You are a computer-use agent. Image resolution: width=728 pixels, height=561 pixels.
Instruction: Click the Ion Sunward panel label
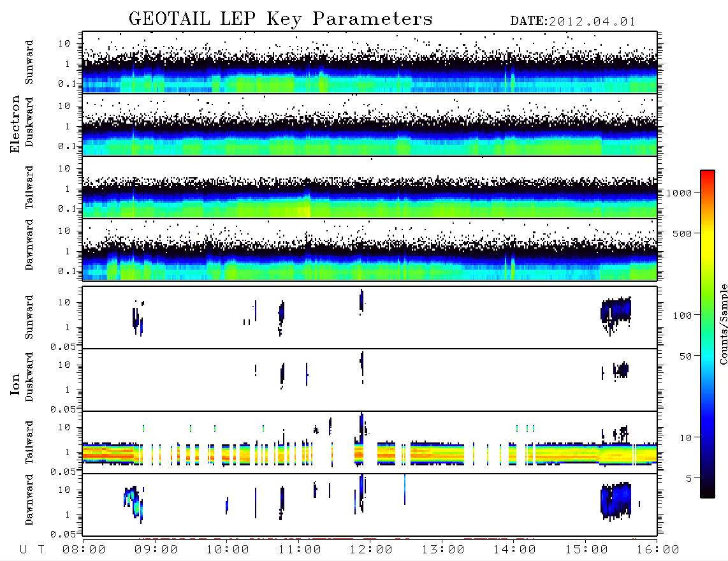click(29, 317)
